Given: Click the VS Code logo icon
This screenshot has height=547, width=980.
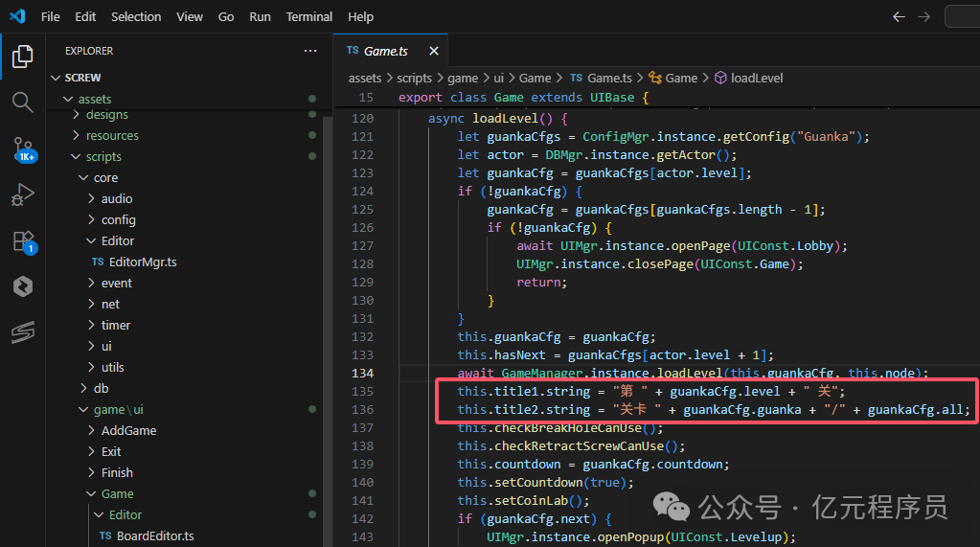Looking at the screenshot, I should click(x=17, y=16).
